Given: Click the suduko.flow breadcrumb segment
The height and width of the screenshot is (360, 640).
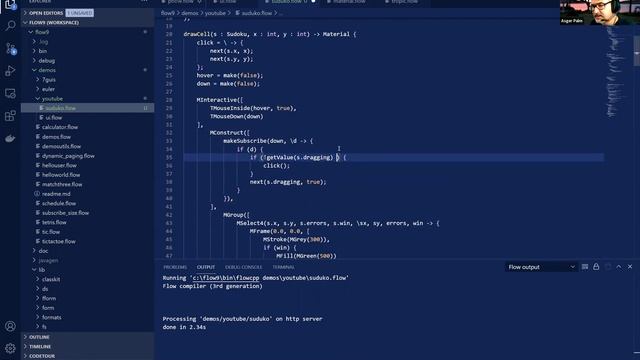Looking at the screenshot, I should (256, 13).
